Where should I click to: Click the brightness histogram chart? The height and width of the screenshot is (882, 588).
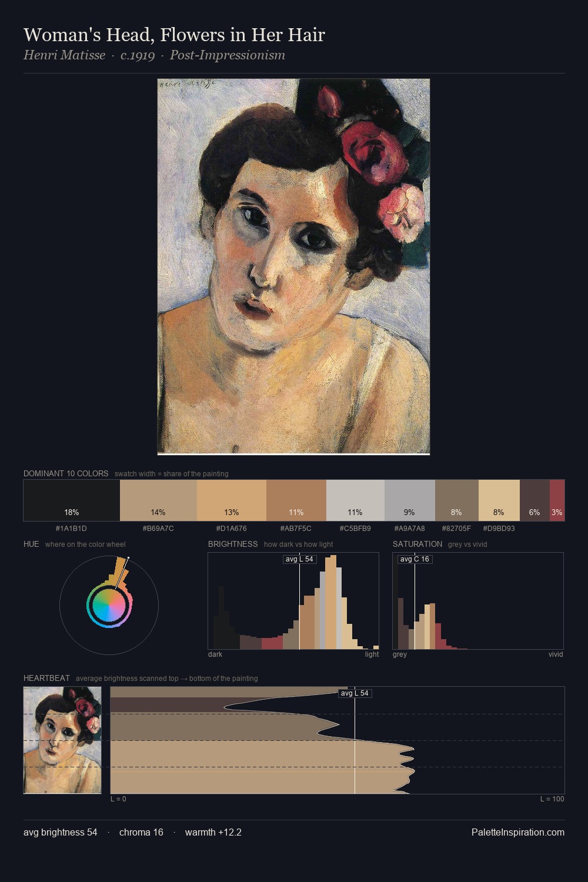point(293,601)
